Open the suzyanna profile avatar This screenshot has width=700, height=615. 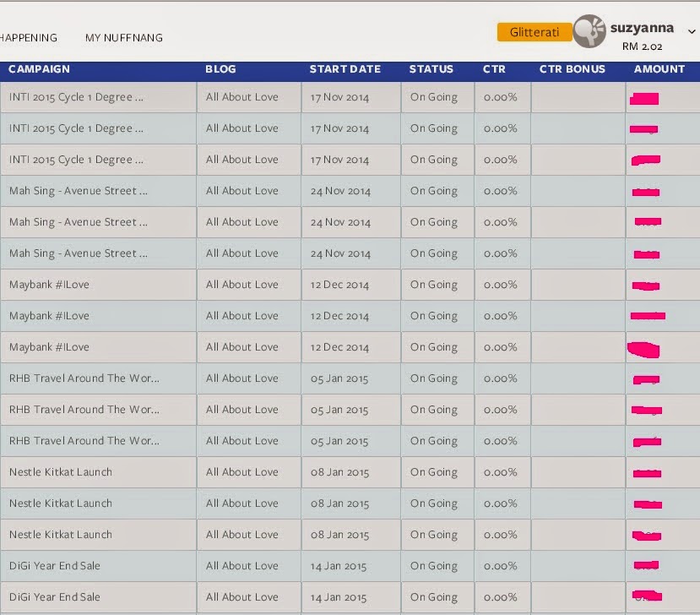click(589, 31)
